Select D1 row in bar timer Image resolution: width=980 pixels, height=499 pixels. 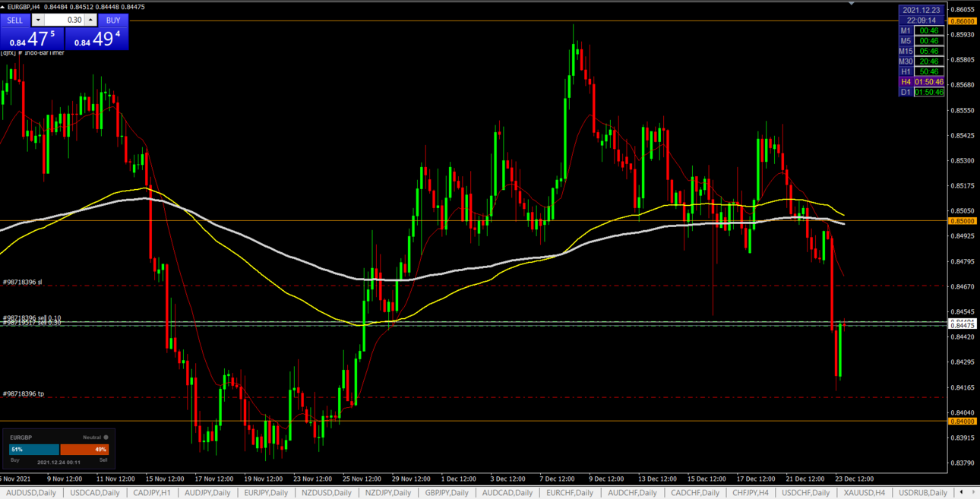coord(922,92)
